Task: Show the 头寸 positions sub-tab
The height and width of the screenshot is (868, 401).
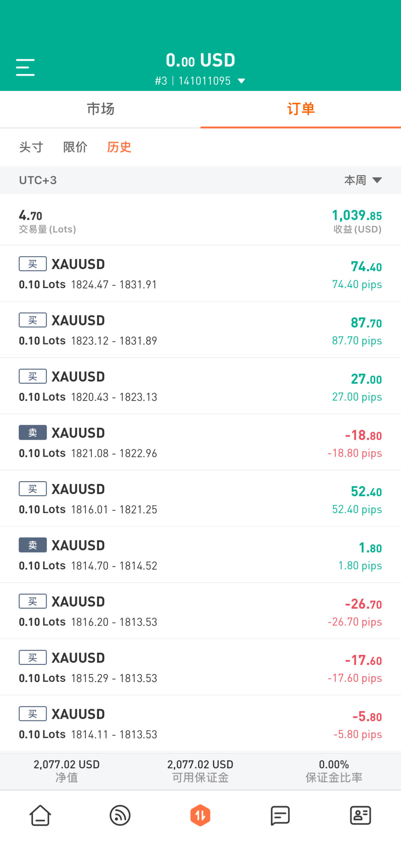Action: click(x=31, y=147)
